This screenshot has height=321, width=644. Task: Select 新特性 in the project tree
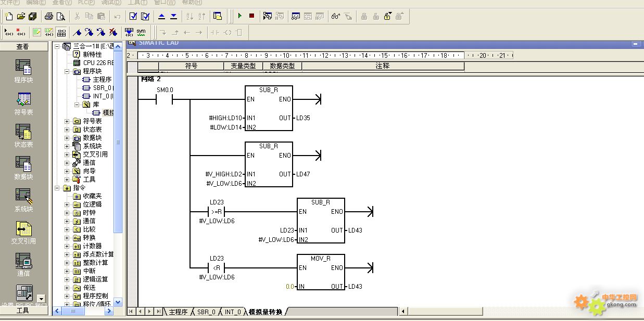coord(93,55)
